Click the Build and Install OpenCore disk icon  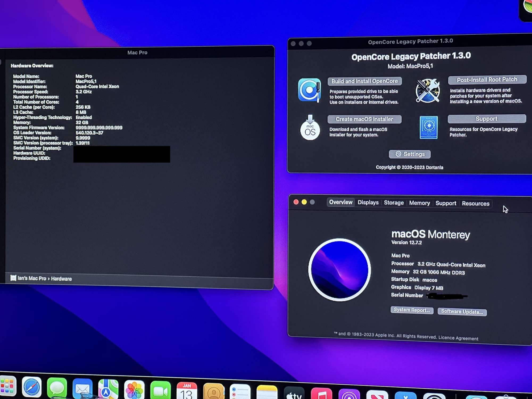pos(309,90)
